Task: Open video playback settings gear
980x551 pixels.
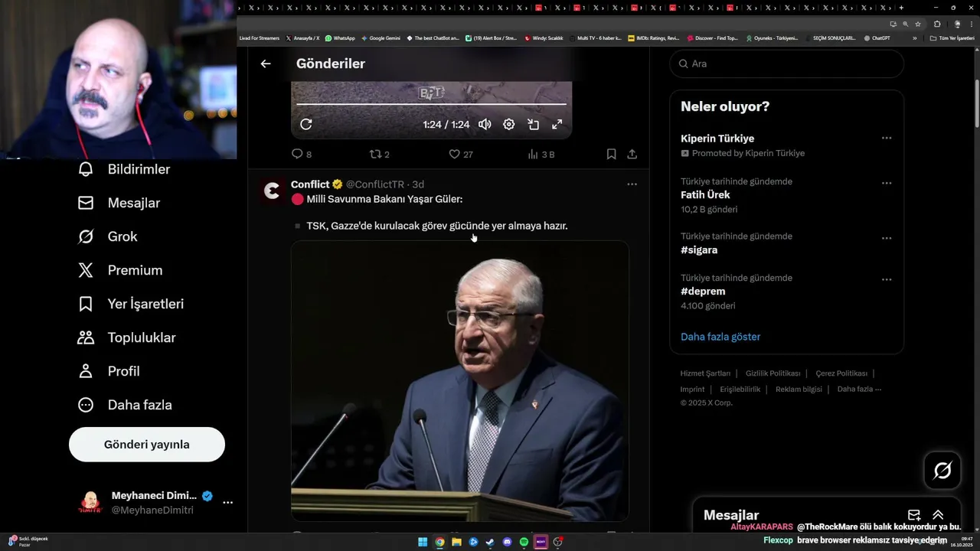Action: (x=508, y=124)
